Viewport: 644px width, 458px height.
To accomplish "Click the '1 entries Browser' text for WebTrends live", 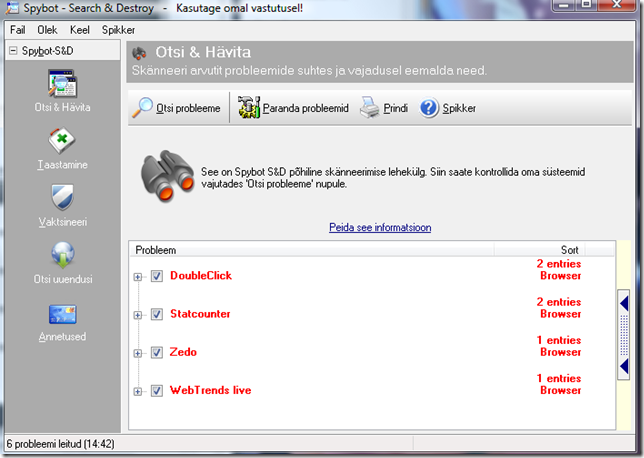I will pyautogui.click(x=559, y=384).
